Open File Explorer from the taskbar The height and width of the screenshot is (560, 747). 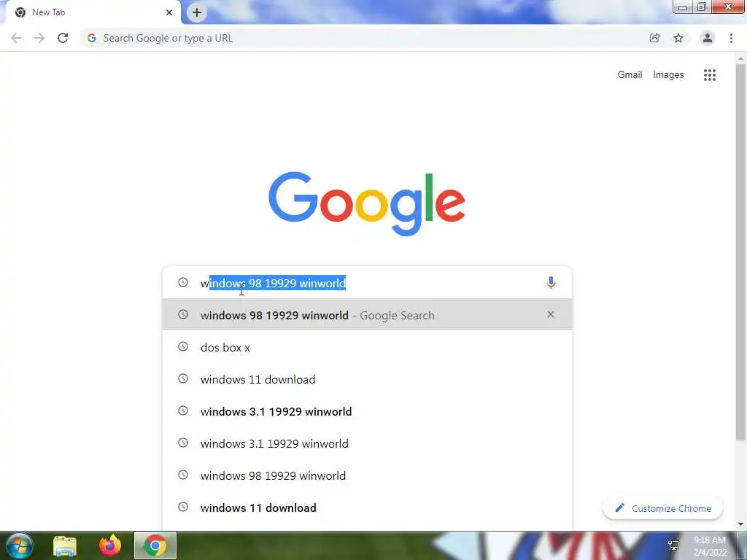click(65, 545)
